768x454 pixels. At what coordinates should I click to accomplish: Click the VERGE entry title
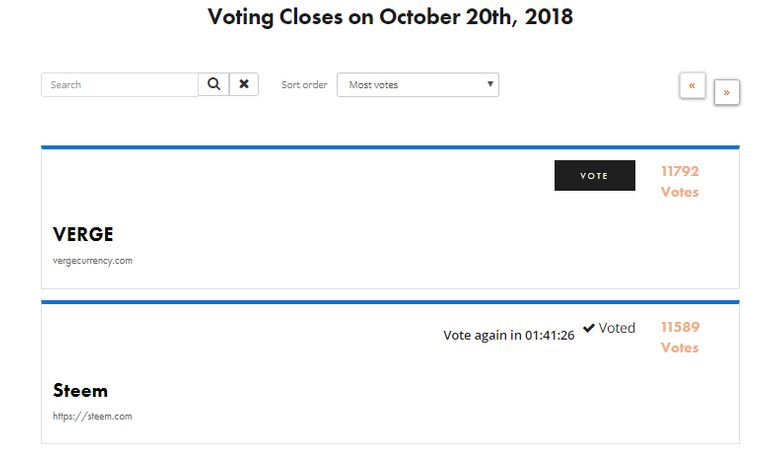coord(83,235)
